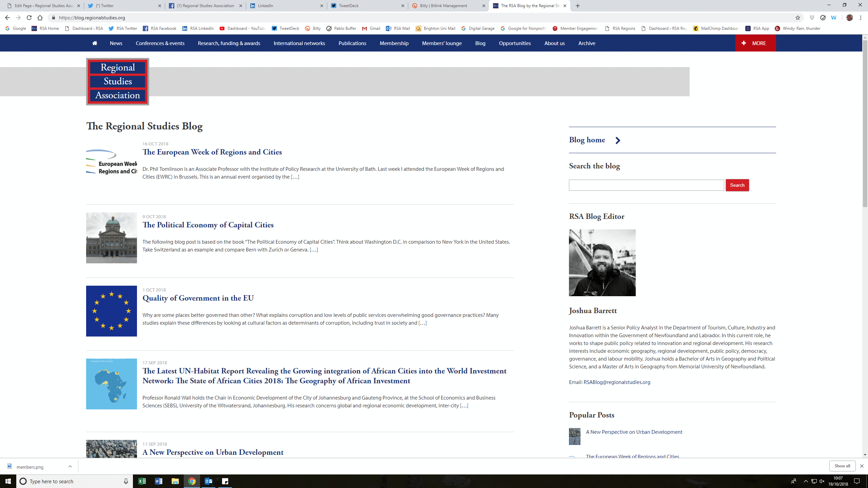
Task: Click the RSABlog@regionalstudies.org email link
Action: [617, 382]
